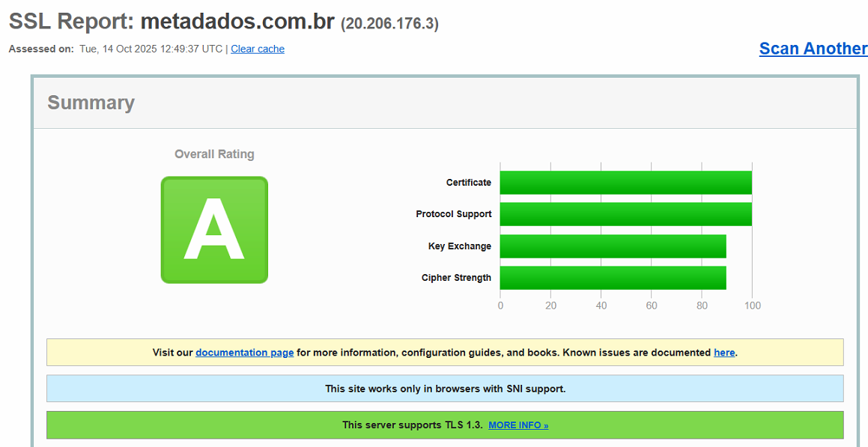Click the 'Certificate' chart label
Screen dimensions: 868x447
click(468, 183)
